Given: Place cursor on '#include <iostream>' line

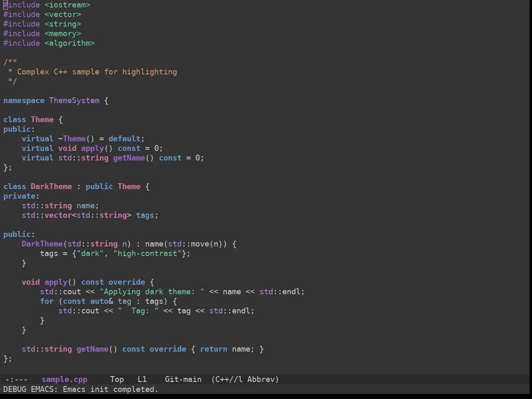Looking at the screenshot, I should 47,5.
